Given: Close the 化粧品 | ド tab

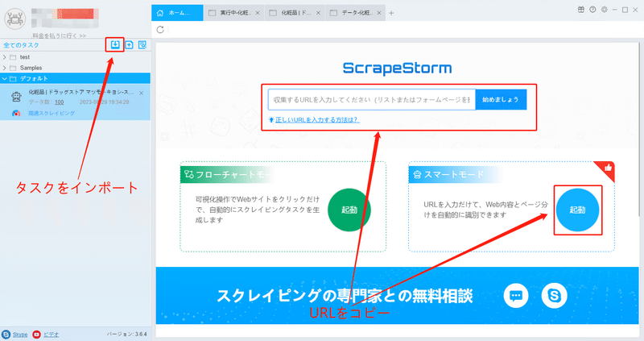Looking at the screenshot, I should click(318, 13).
